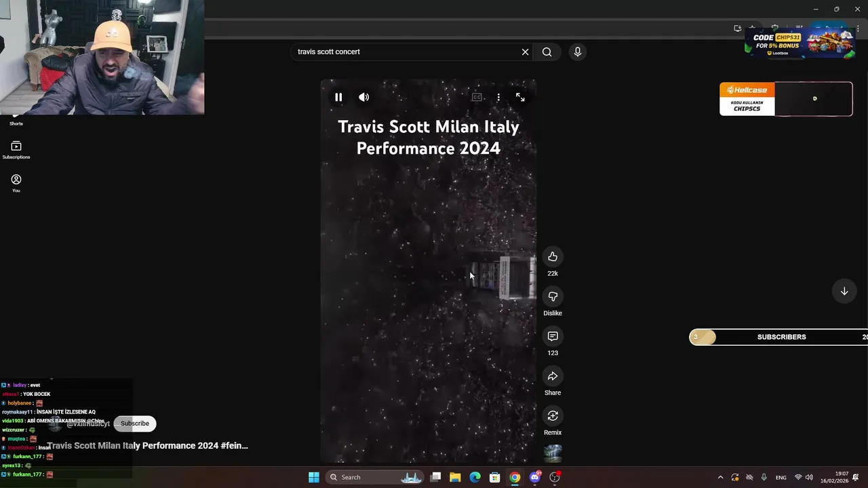Open Discord from the taskbar

pyautogui.click(x=535, y=477)
